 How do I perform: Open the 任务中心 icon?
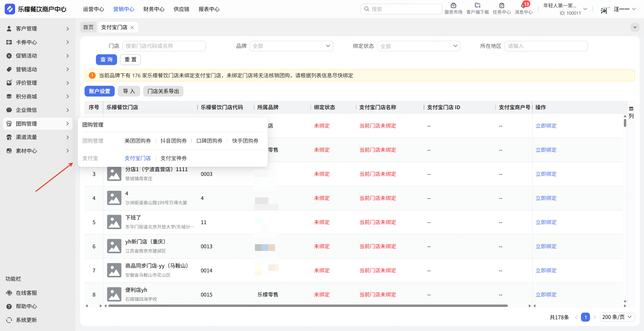(x=502, y=5)
